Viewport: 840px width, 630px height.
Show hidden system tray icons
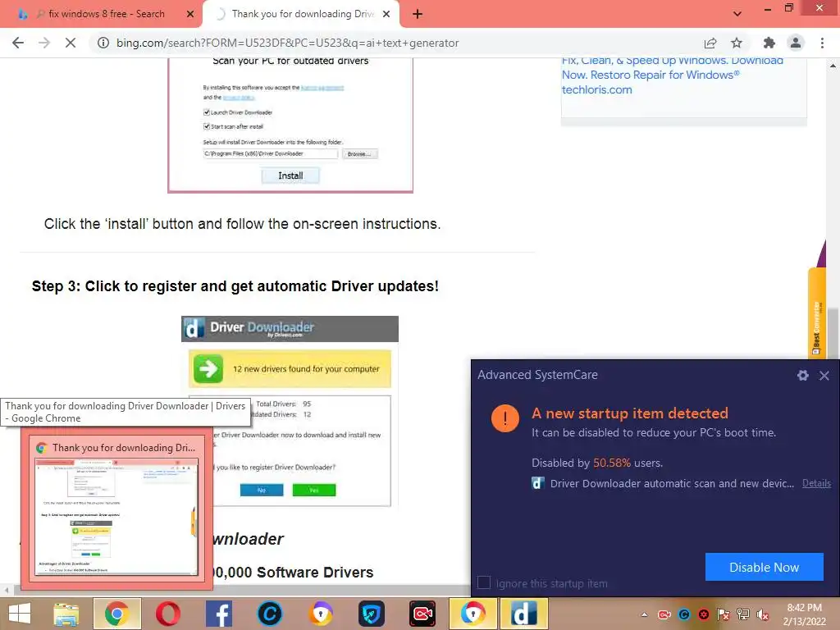pos(645,615)
